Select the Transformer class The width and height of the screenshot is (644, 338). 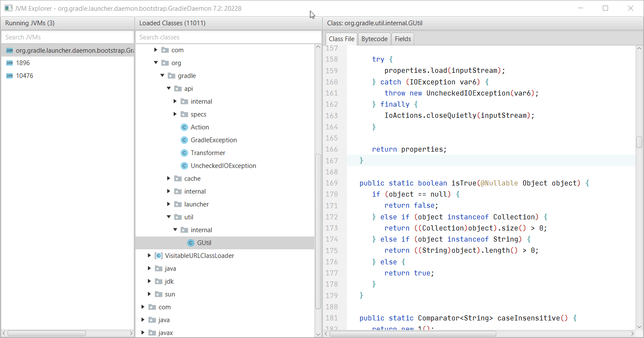click(208, 153)
